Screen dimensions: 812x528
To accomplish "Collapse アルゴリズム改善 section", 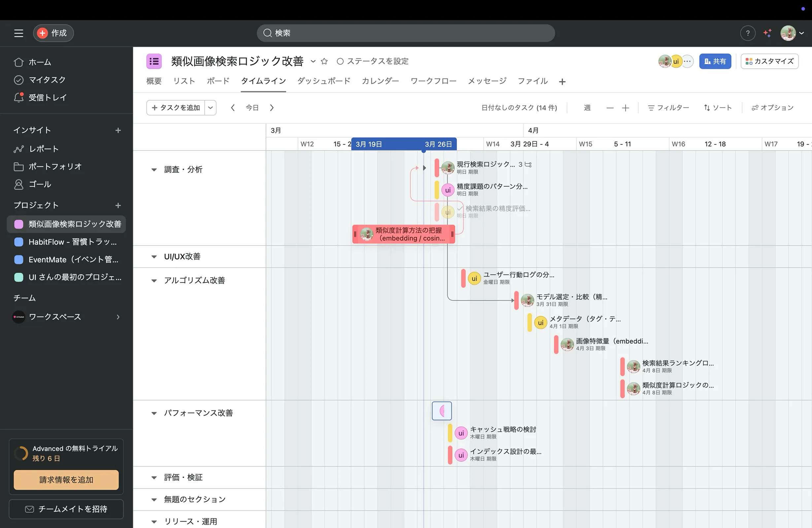I will coord(154,281).
